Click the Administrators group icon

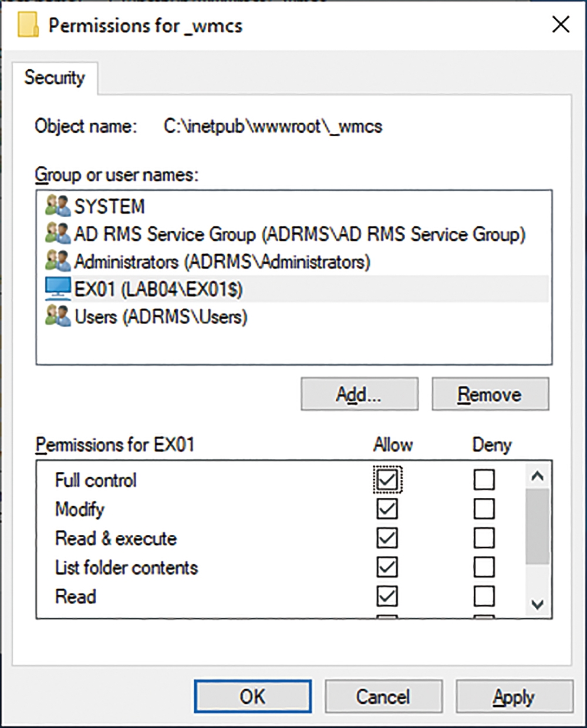click(58, 261)
